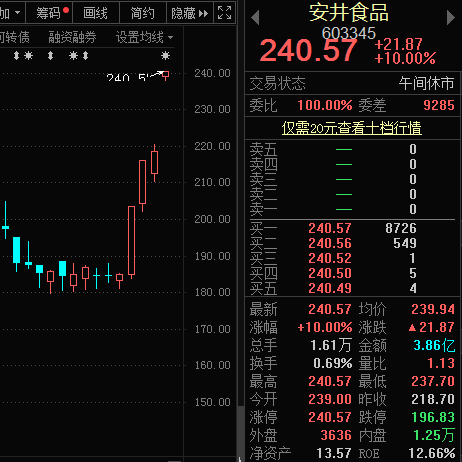Screen dimensions: 462x462
Task: Go to next stock with right arrow
Action: (451, 18)
